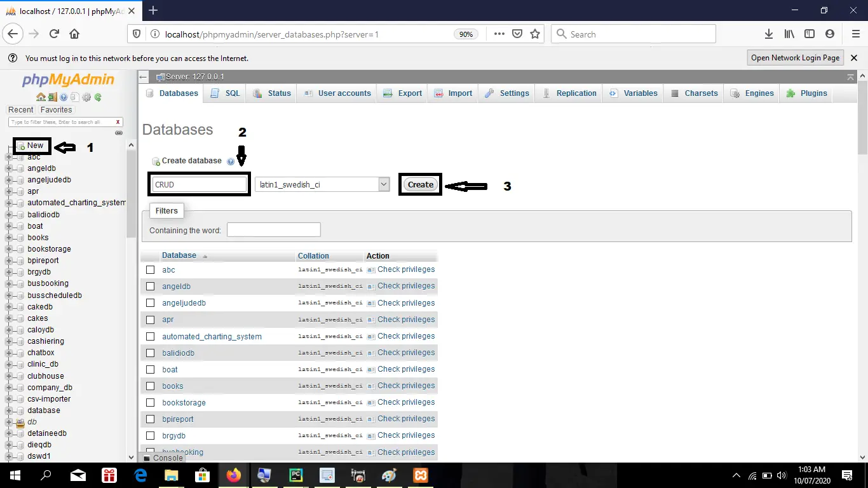Open the latin1_swedish_ci collation dropdown
The width and height of the screenshot is (868, 488).
(x=322, y=184)
